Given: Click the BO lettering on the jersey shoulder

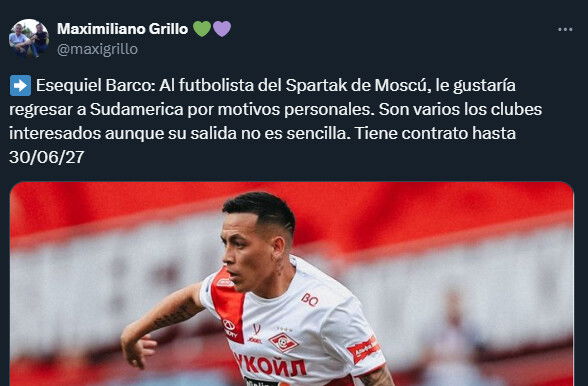Looking at the screenshot, I should [x=310, y=300].
